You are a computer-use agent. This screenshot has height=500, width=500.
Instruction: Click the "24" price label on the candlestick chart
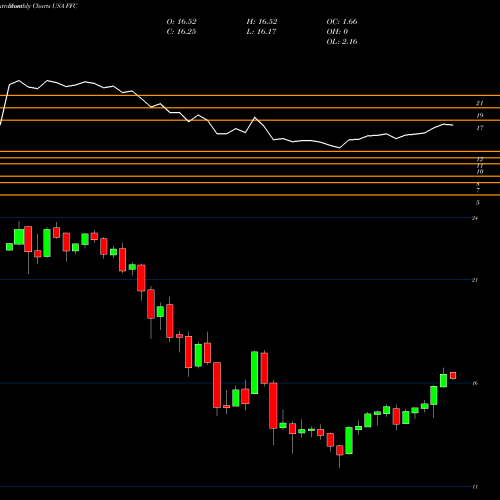(475, 218)
